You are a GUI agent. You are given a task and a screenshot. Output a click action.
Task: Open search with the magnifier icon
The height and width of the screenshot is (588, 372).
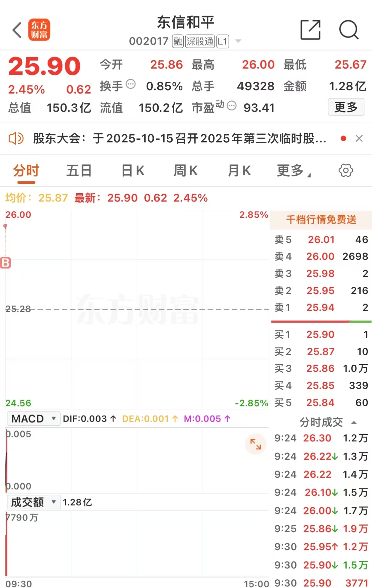click(349, 30)
